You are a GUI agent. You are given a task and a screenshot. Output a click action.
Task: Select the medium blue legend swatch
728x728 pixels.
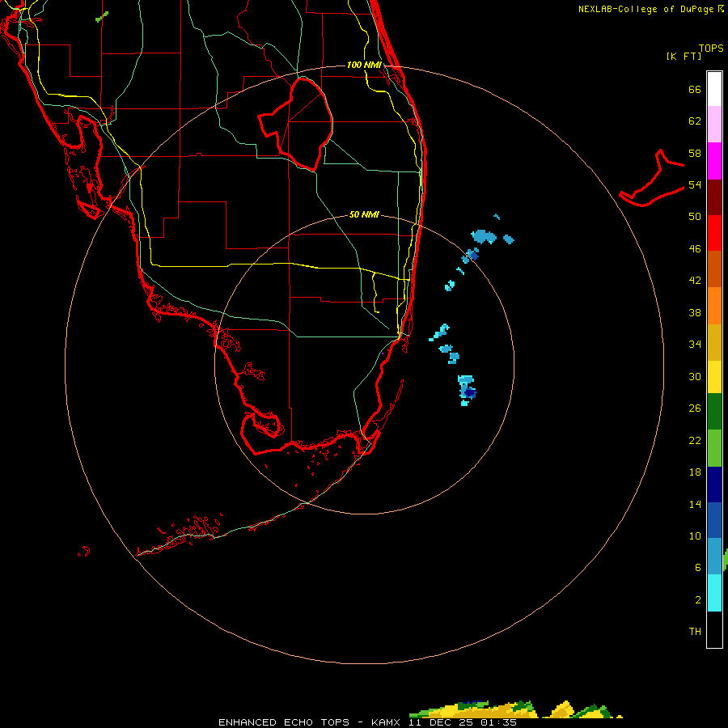[x=714, y=520]
